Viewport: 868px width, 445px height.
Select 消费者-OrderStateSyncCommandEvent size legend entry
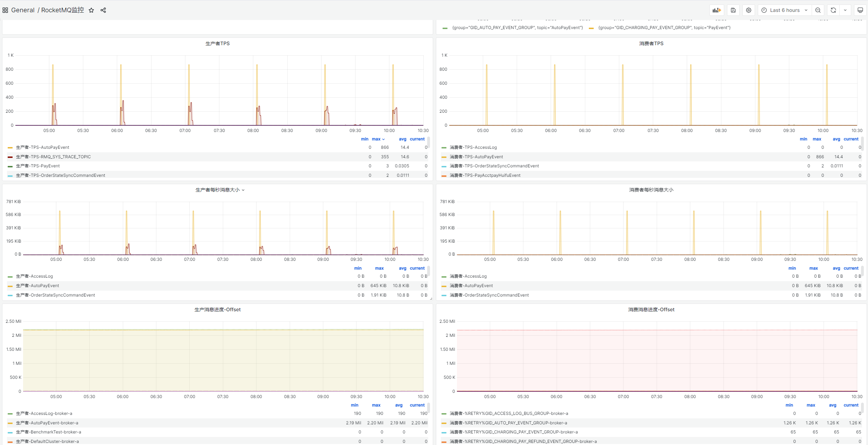tap(489, 295)
